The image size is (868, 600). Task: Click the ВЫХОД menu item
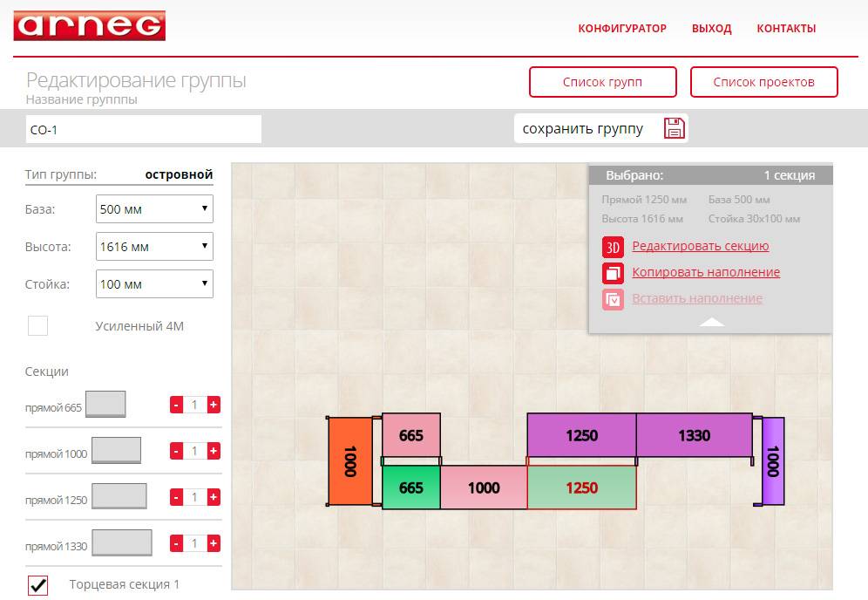click(x=711, y=29)
